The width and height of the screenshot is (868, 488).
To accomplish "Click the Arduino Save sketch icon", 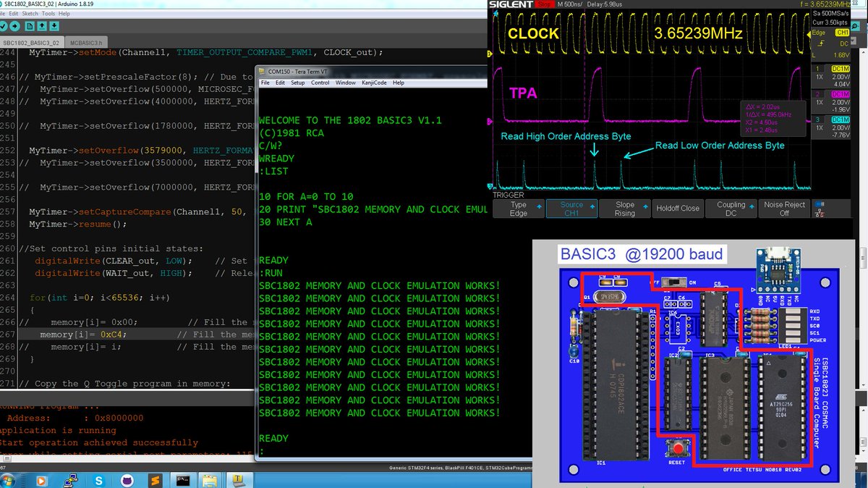I will (x=54, y=26).
